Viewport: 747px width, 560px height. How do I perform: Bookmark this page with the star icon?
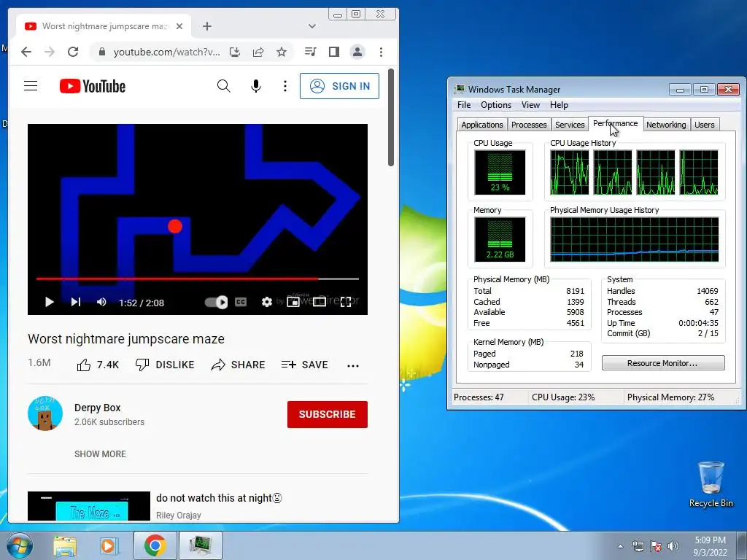[282, 52]
